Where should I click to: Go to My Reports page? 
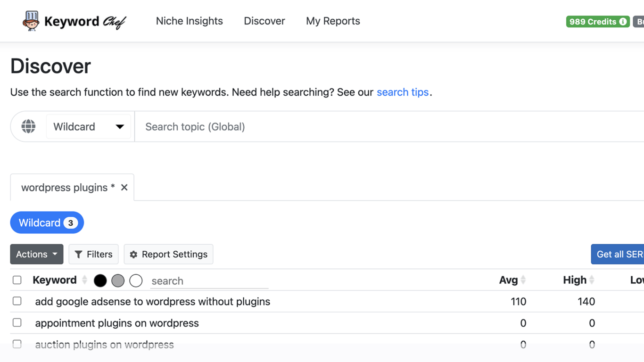pyautogui.click(x=333, y=21)
